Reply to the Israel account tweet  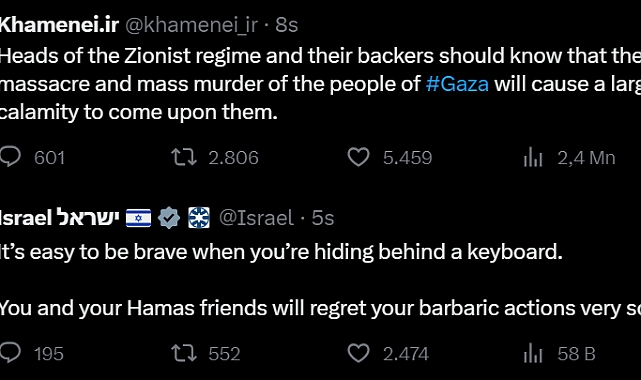coord(10,353)
